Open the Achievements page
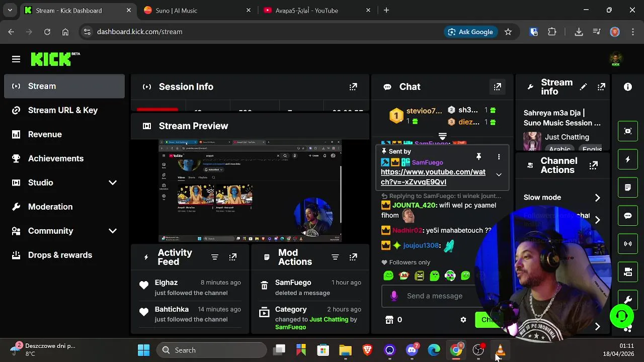The image size is (644, 362). tap(64, 158)
